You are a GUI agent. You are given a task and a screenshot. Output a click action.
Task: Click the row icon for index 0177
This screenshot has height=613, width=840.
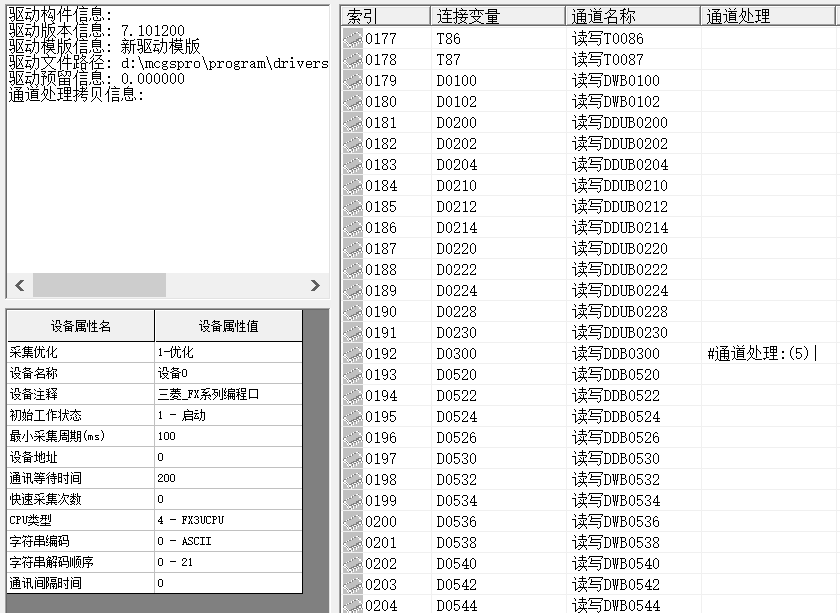click(x=352, y=39)
